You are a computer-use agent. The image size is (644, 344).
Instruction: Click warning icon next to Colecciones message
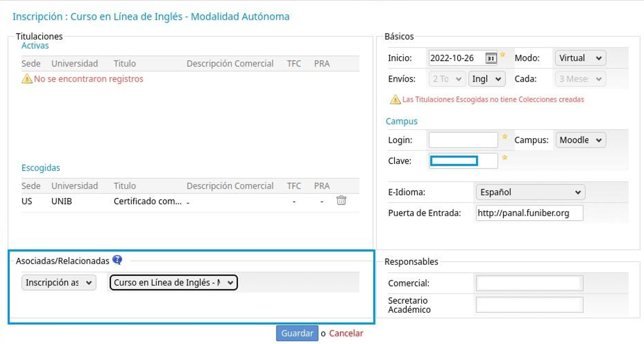pos(395,100)
